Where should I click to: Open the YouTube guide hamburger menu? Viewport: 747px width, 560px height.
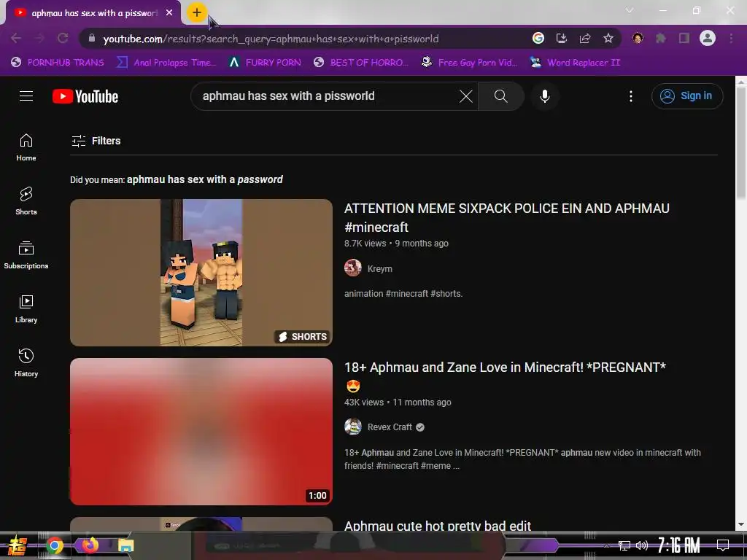pos(26,96)
